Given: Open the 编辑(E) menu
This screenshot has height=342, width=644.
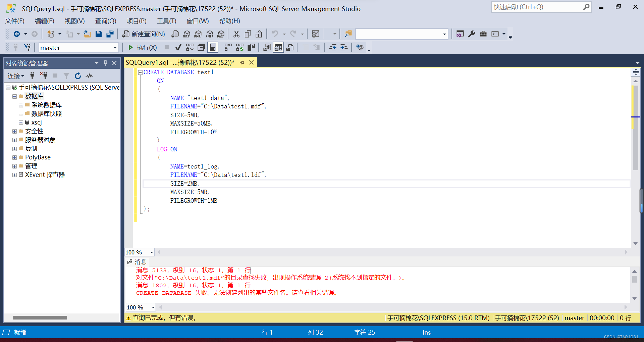Looking at the screenshot, I should [x=45, y=21].
